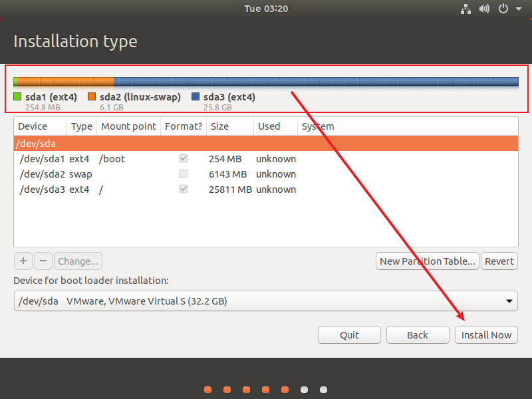
Task: Click the Type column header
Action: click(x=82, y=126)
